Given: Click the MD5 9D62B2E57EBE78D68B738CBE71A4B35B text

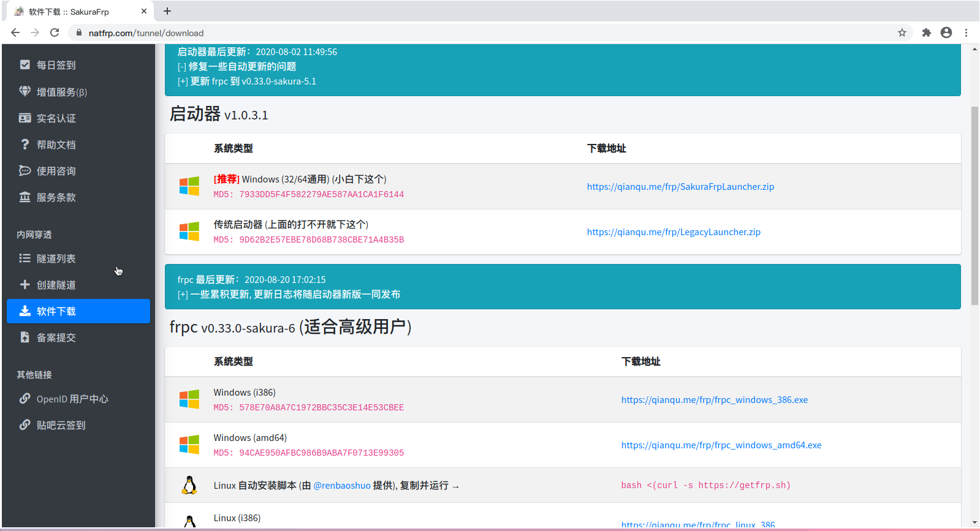Looking at the screenshot, I should tap(309, 239).
